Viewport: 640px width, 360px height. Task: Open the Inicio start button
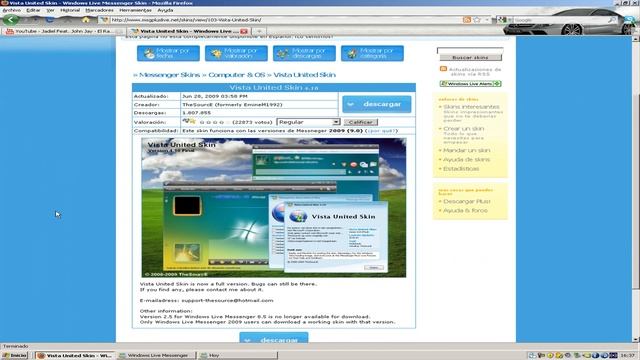14,356
